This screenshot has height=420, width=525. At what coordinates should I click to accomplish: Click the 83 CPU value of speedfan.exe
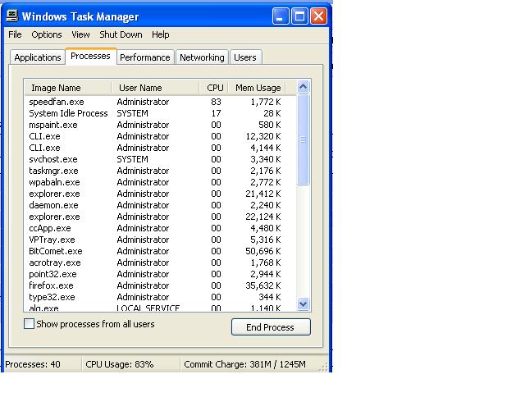click(216, 102)
